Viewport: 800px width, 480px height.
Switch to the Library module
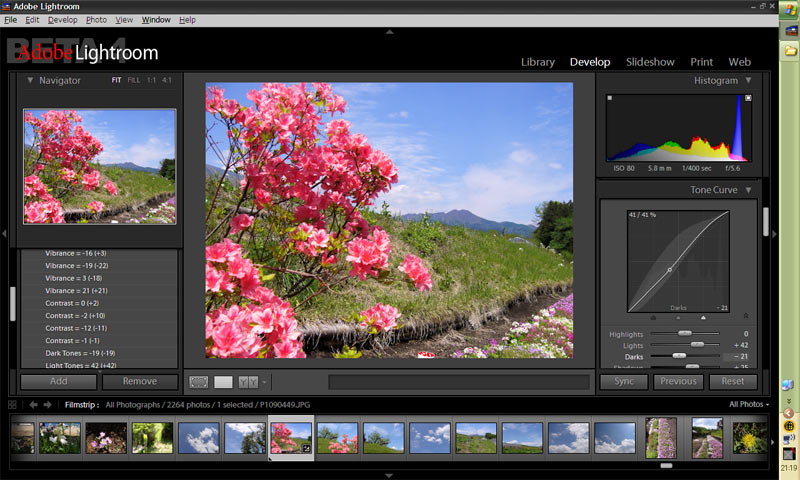pos(538,62)
